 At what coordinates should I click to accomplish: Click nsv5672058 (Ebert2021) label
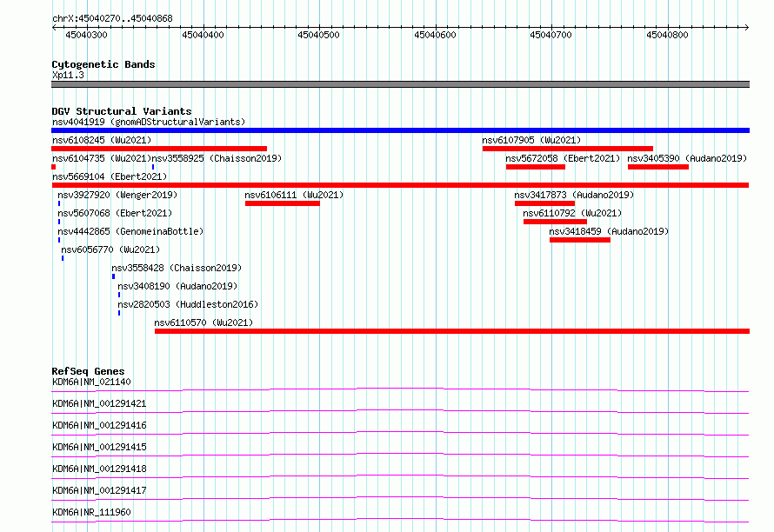563,158
